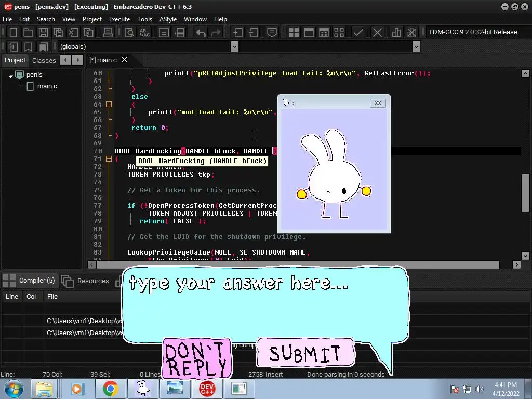Click the New file toolbar icon

click(x=13, y=33)
